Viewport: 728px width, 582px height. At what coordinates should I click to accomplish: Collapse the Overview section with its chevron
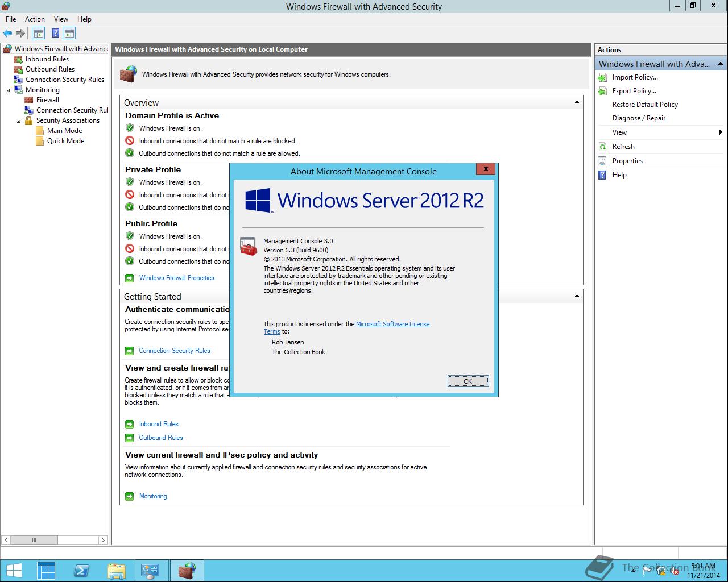(x=576, y=102)
